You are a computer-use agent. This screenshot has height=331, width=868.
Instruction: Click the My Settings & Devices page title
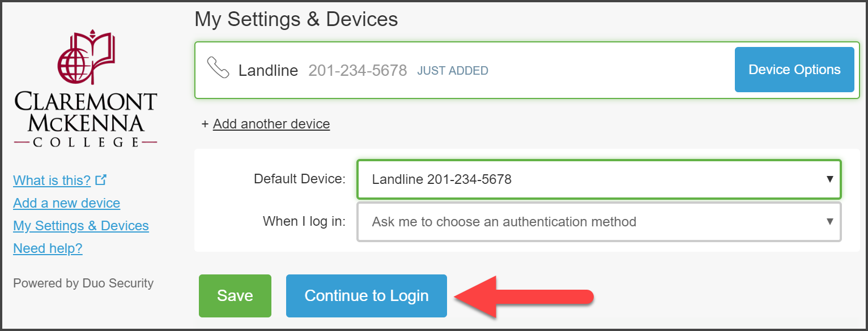pos(296,19)
